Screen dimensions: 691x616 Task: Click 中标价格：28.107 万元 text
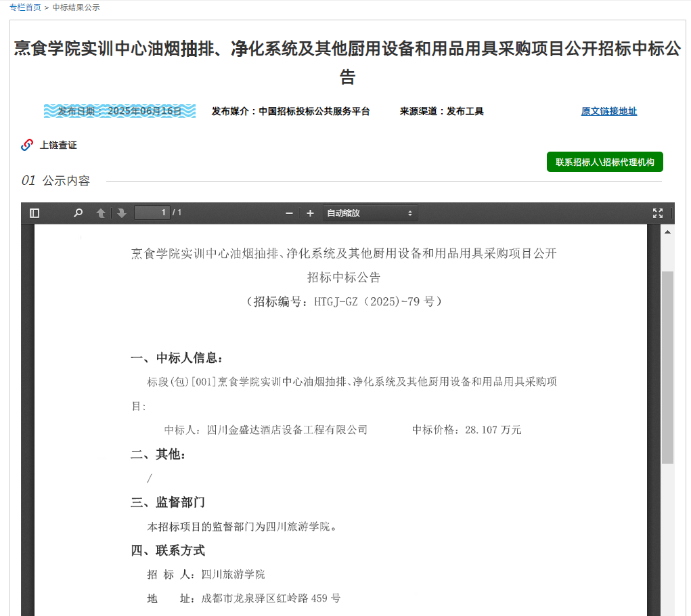pyautogui.click(x=467, y=430)
